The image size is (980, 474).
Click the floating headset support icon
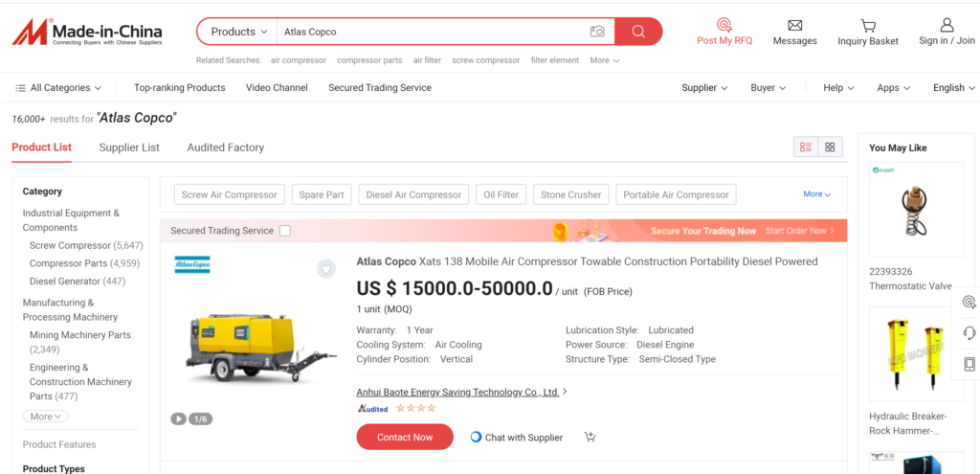[x=969, y=332]
